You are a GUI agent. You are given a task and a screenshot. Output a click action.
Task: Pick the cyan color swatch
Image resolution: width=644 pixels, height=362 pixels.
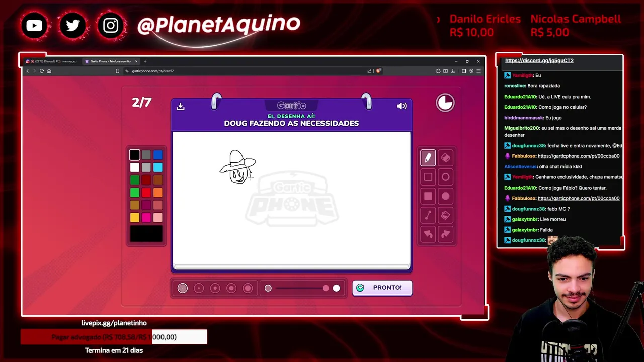click(158, 167)
